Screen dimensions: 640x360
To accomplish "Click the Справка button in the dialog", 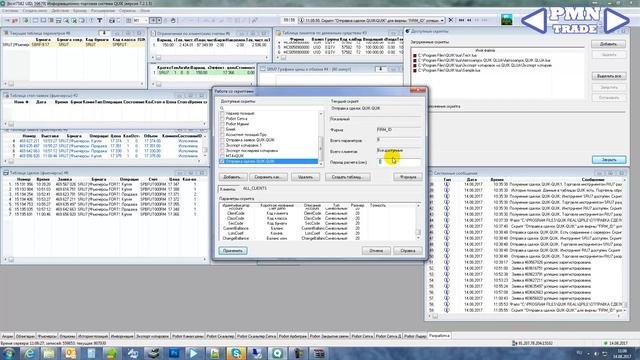I will [x=407, y=251].
